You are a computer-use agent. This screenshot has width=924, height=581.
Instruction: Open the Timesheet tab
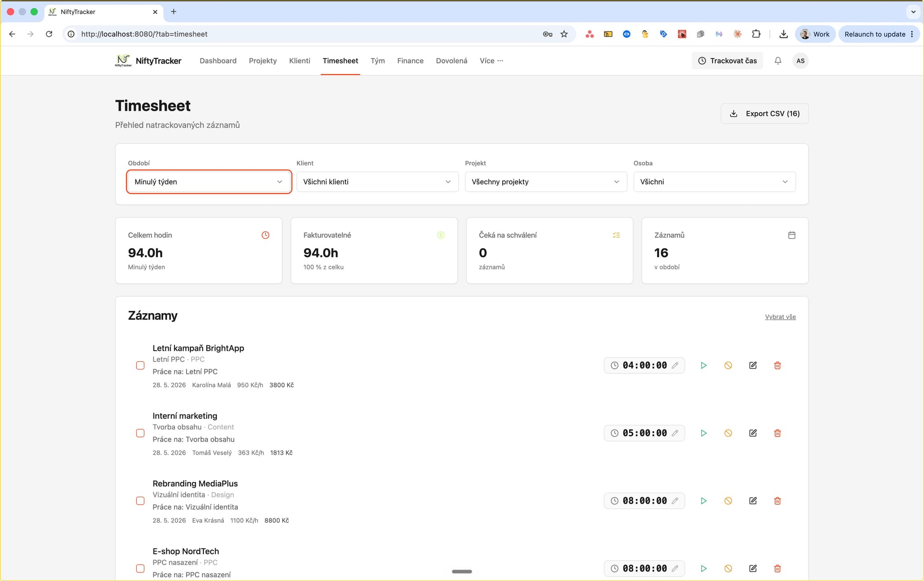[340, 61]
